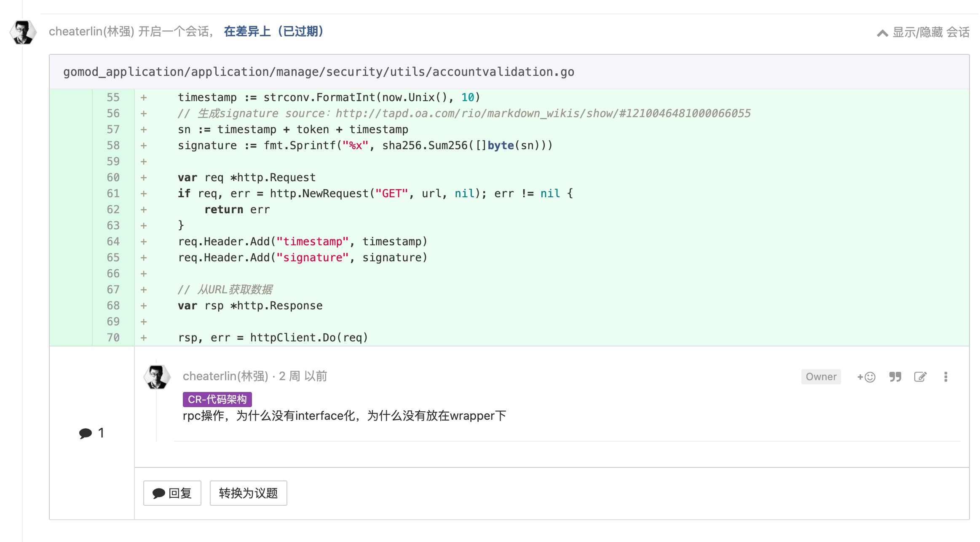Viewport: 980px width, 542px height.
Task: Click the 'var rsp *http.Response' line
Action: pyautogui.click(x=250, y=306)
